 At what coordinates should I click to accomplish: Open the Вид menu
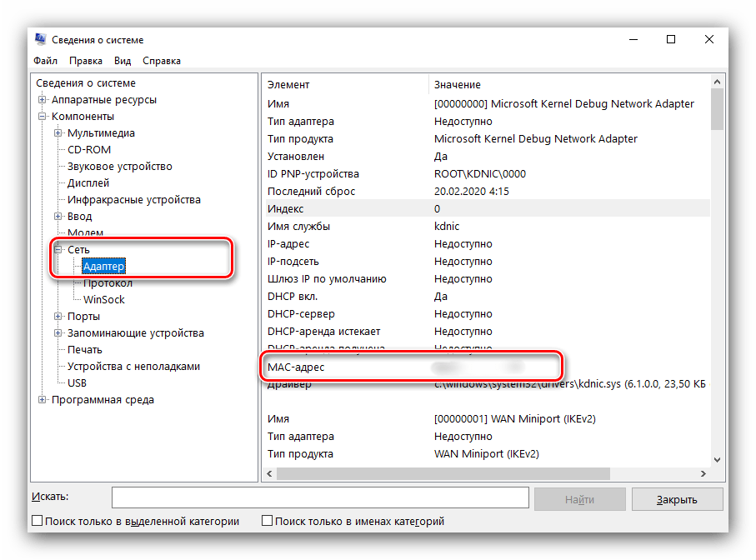(123, 61)
